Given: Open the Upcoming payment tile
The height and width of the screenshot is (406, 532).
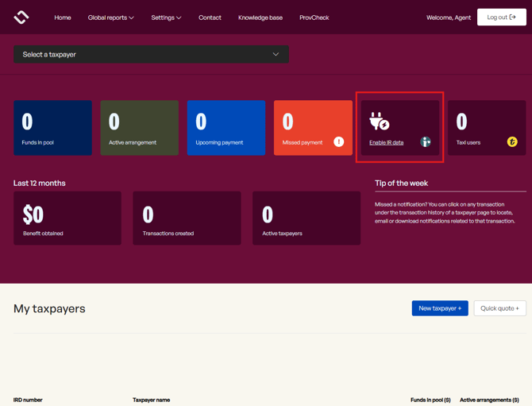Looking at the screenshot, I should click(226, 127).
